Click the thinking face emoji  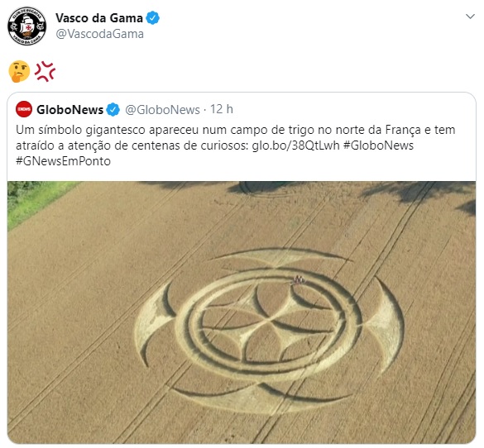coord(19,71)
